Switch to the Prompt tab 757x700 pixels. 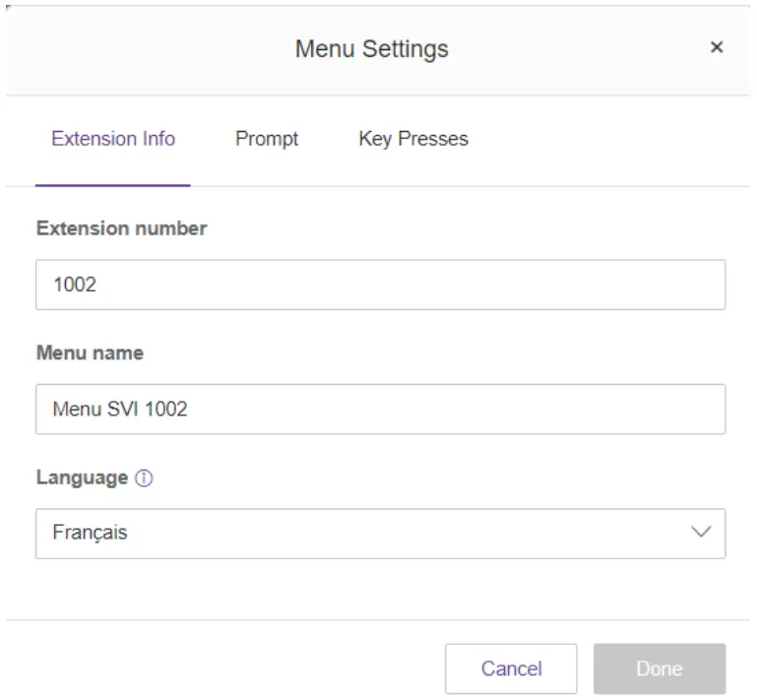267,139
